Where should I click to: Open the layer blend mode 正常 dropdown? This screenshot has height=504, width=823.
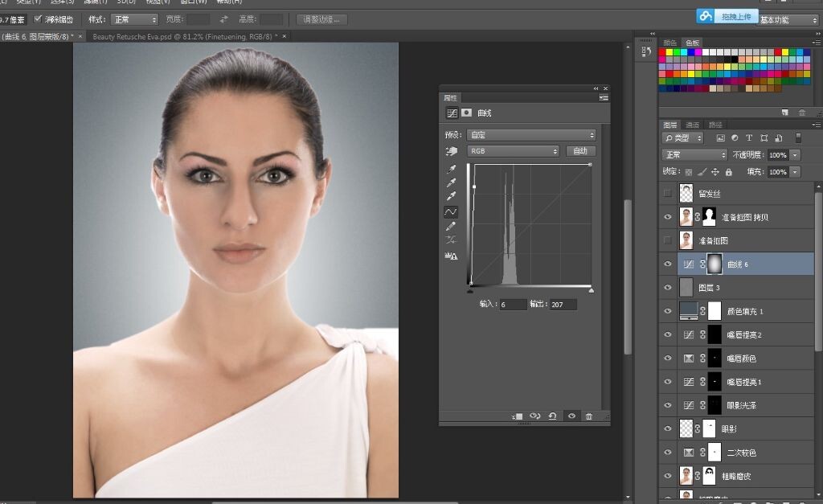[x=694, y=155]
